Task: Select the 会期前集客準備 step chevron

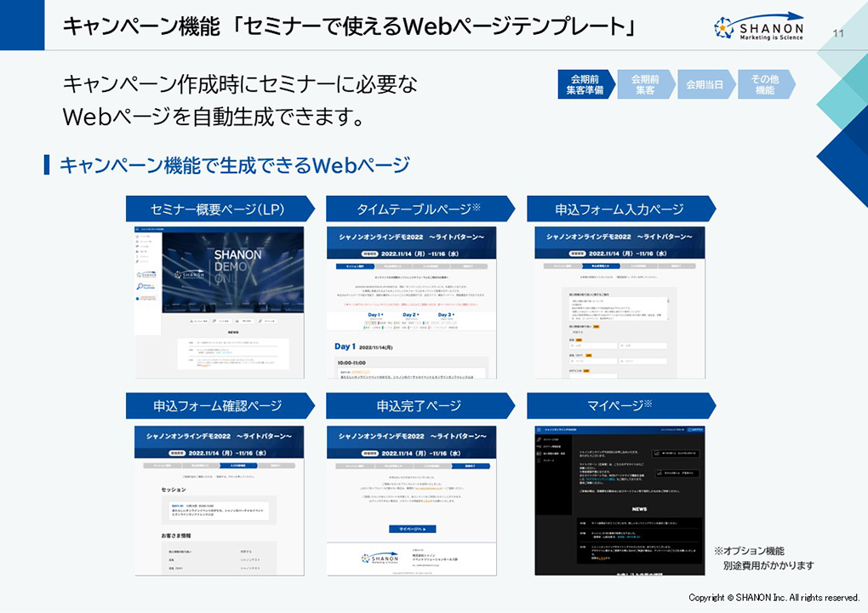Action: (586, 85)
